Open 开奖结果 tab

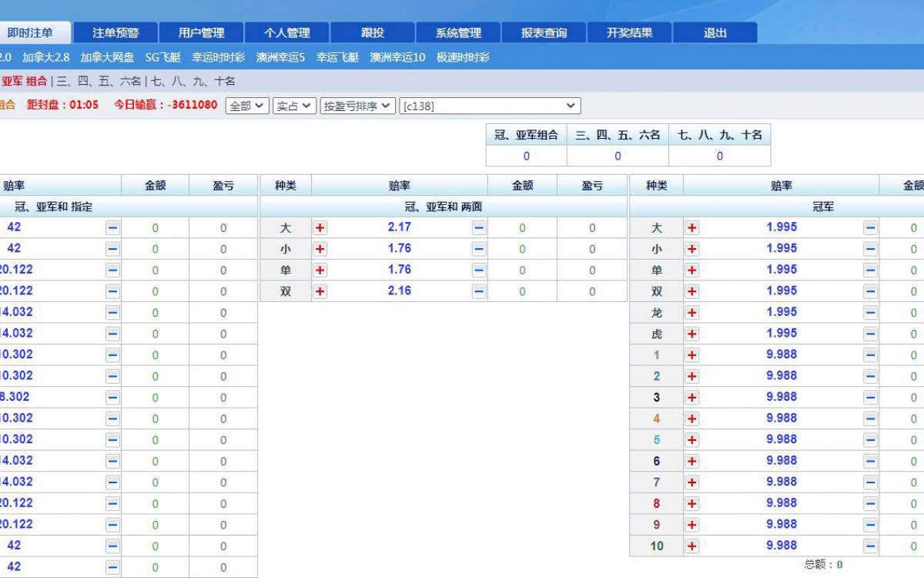click(x=629, y=32)
